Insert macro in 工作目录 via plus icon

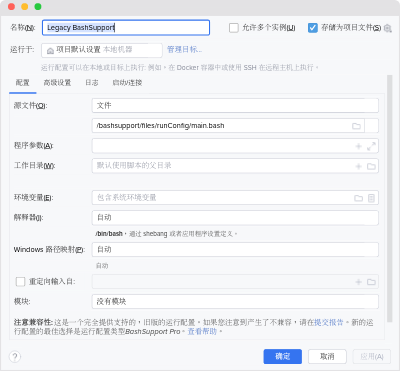(x=359, y=166)
